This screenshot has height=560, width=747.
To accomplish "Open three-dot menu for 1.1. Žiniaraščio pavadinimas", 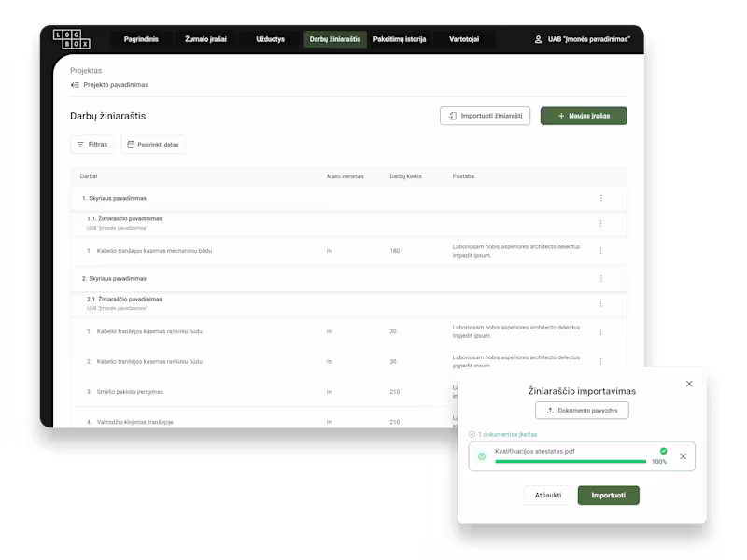I will tap(600, 223).
